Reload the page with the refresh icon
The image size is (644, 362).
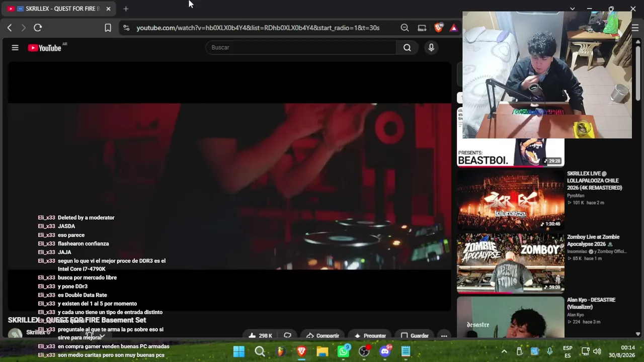click(x=38, y=28)
